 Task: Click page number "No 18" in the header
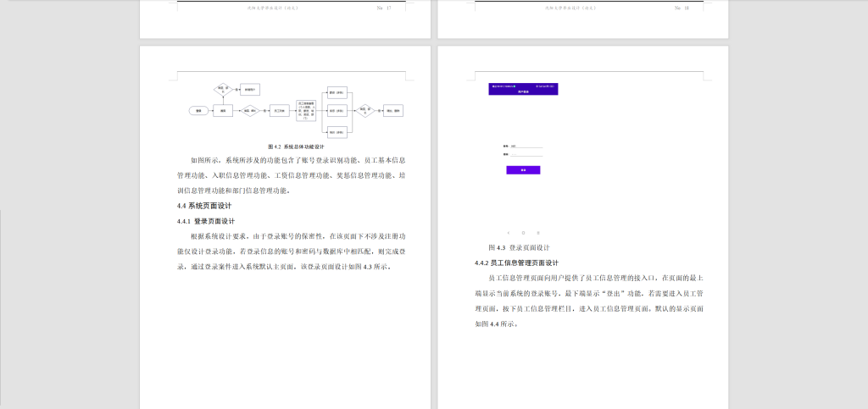click(x=682, y=8)
